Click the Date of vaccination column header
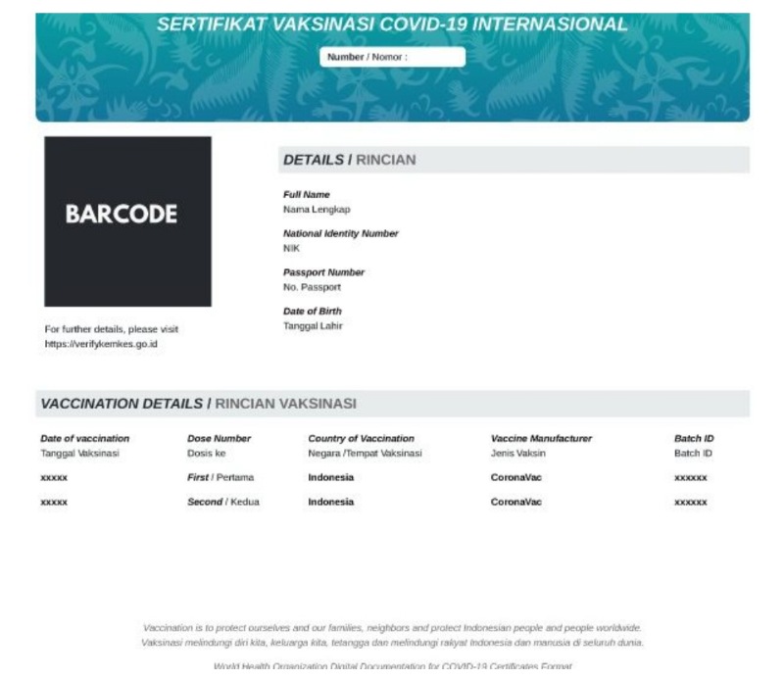This screenshot has width=784, height=680. tap(85, 439)
